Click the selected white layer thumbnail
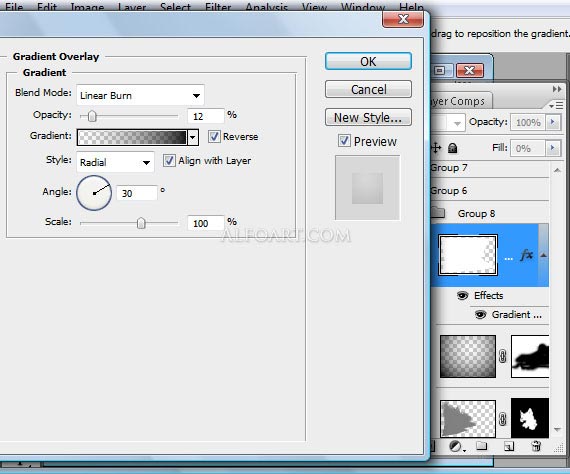 (468, 255)
